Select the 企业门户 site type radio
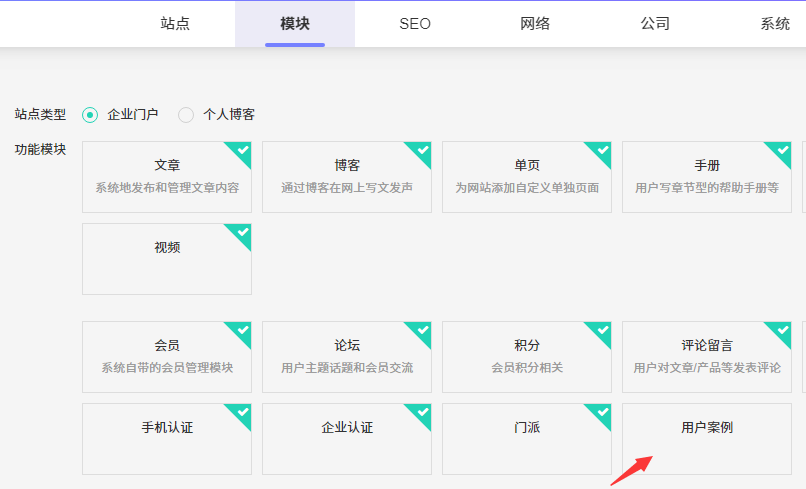 pyautogui.click(x=90, y=115)
